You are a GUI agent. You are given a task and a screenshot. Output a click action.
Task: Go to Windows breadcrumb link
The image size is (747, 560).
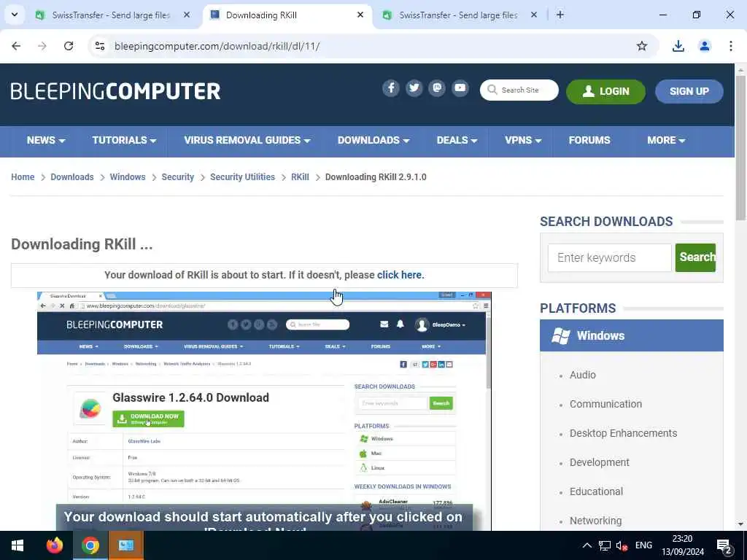tap(128, 177)
